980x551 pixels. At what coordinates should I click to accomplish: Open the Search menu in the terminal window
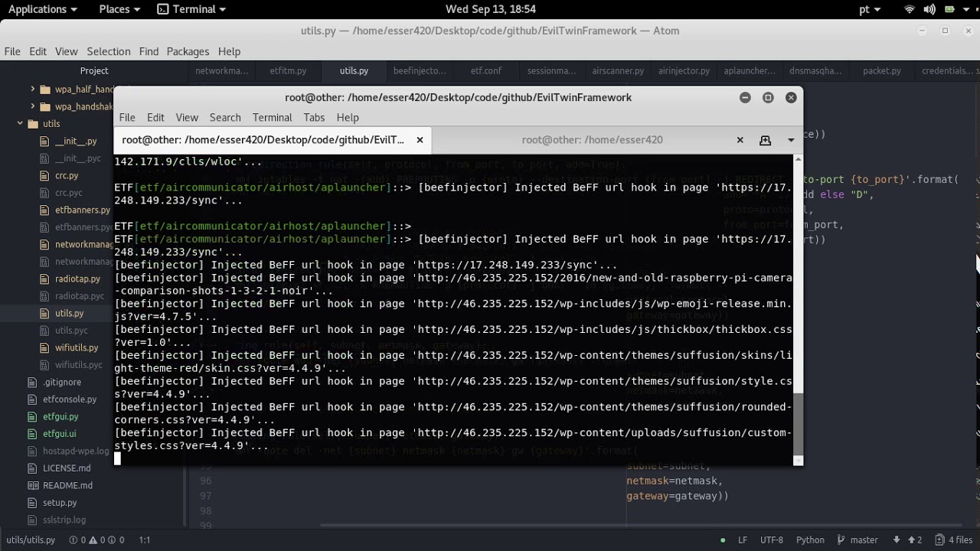(x=225, y=117)
